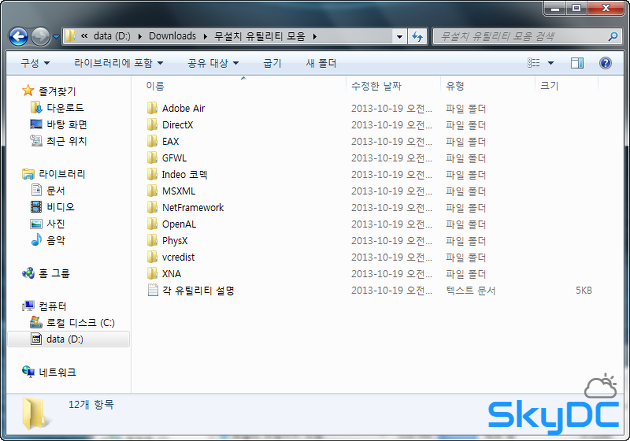
Task: Select the DirectX folder icon
Action: pyautogui.click(x=152, y=125)
